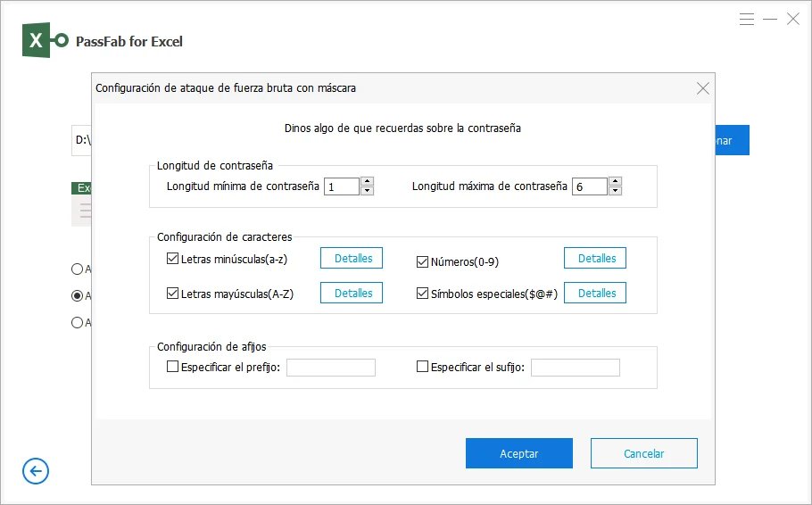Screen dimensions: 812x505
Task: Click 'Dinos algo de que recuerdas' heading text
Action: (x=402, y=128)
